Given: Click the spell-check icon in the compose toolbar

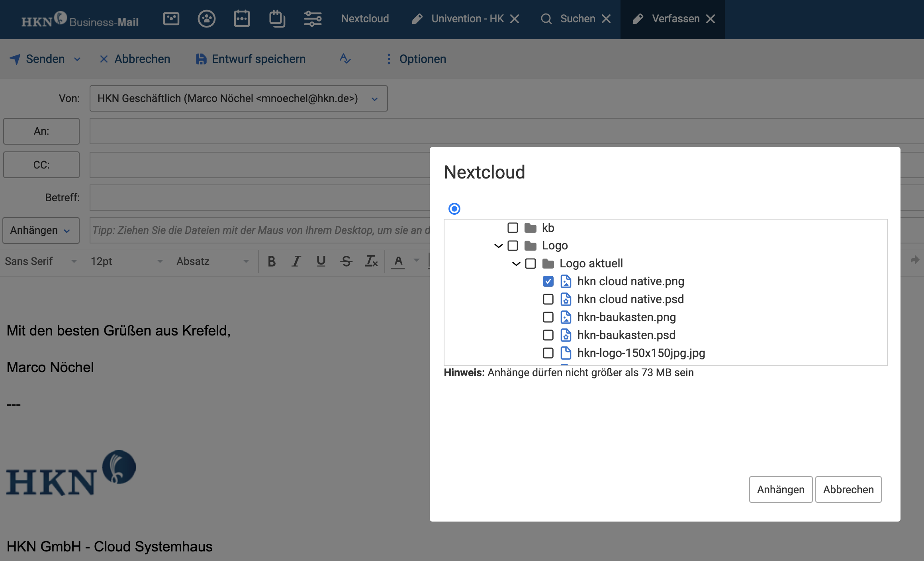Looking at the screenshot, I should click(x=345, y=59).
